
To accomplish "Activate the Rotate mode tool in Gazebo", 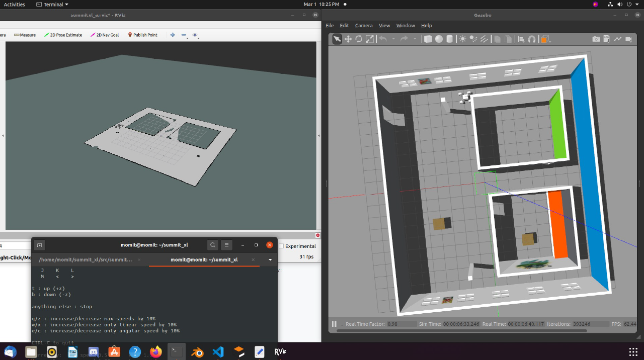I will click(359, 39).
